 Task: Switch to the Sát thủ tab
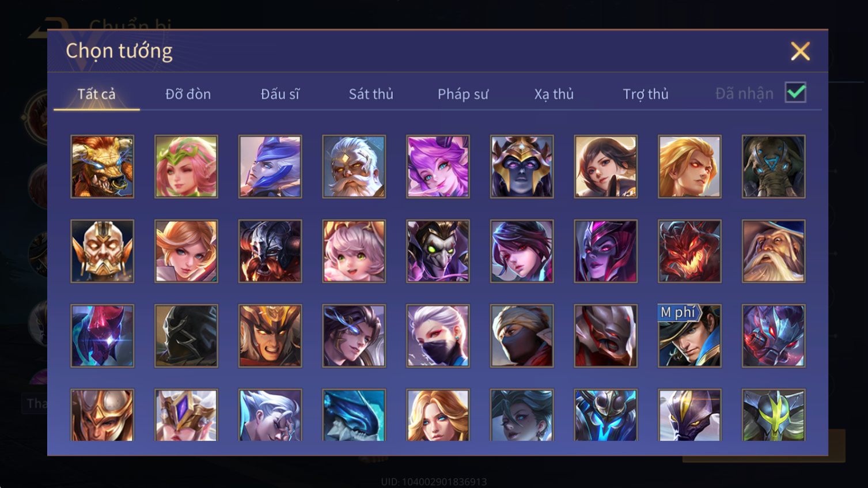(x=371, y=94)
